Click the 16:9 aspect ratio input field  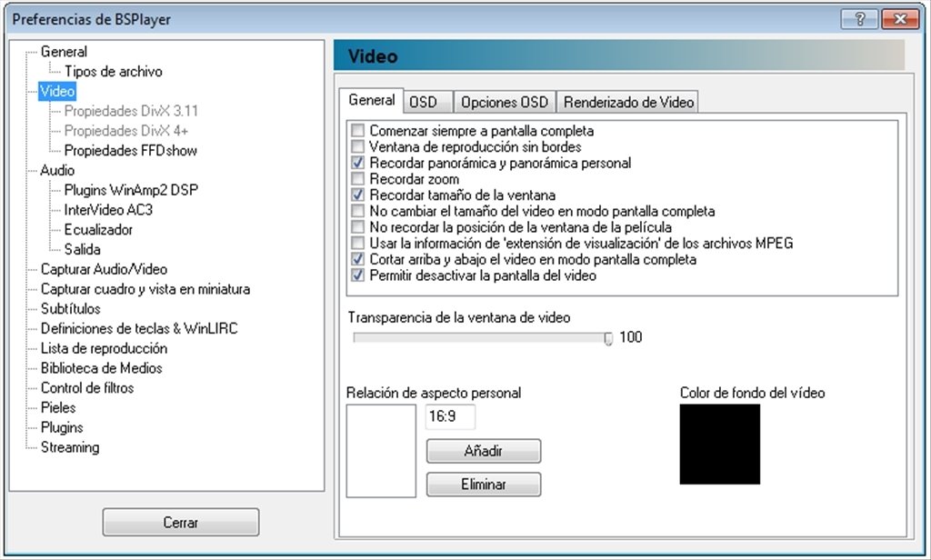[x=451, y=416]
